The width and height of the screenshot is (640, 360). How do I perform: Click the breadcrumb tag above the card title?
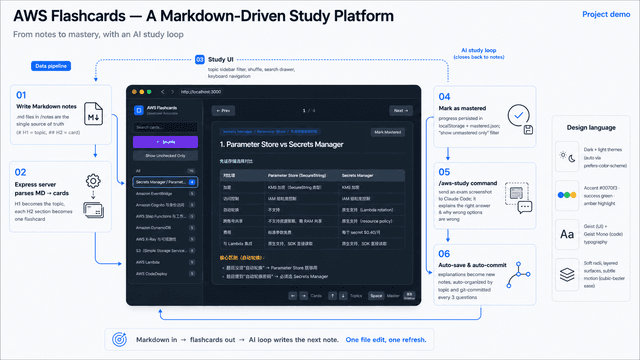[270, 132]
